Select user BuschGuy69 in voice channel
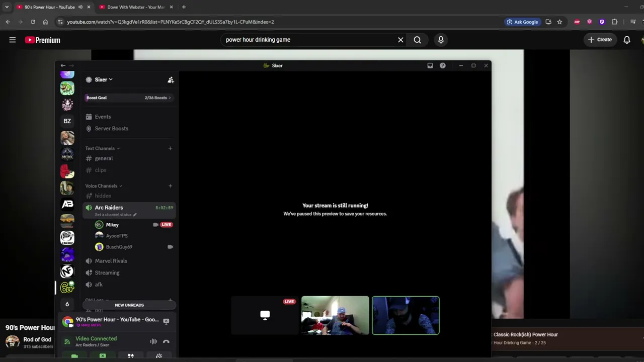This screenshot has height=362, width=644. (119, 247)
